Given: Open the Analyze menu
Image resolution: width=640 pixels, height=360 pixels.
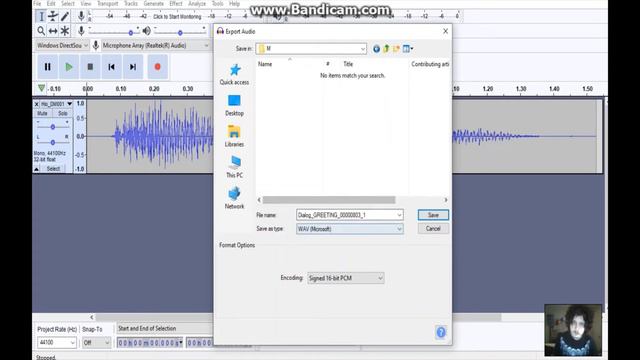Looking at the screenshot, I should tap(197, 4).
